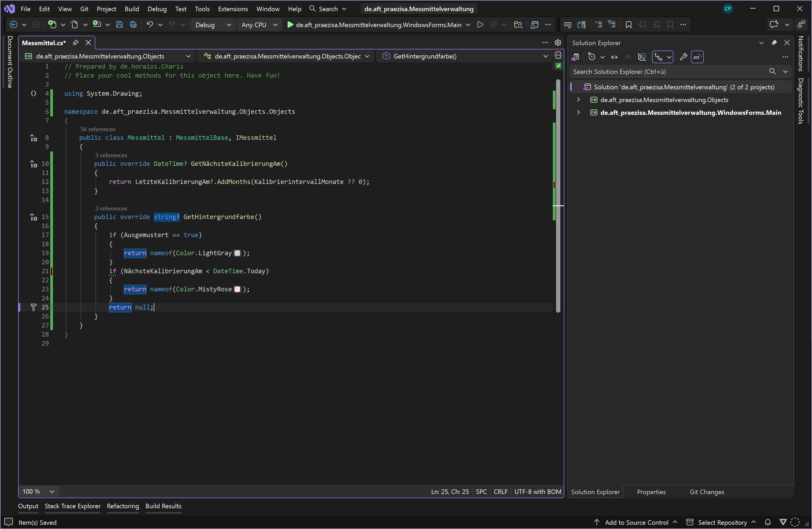Click the Solution Explorer search magnifier icon
The image size is (812, 529).
(x=772, y=71)
